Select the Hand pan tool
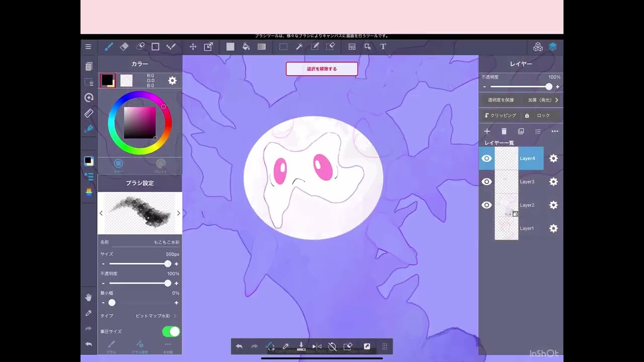 (x=89, y=298)
